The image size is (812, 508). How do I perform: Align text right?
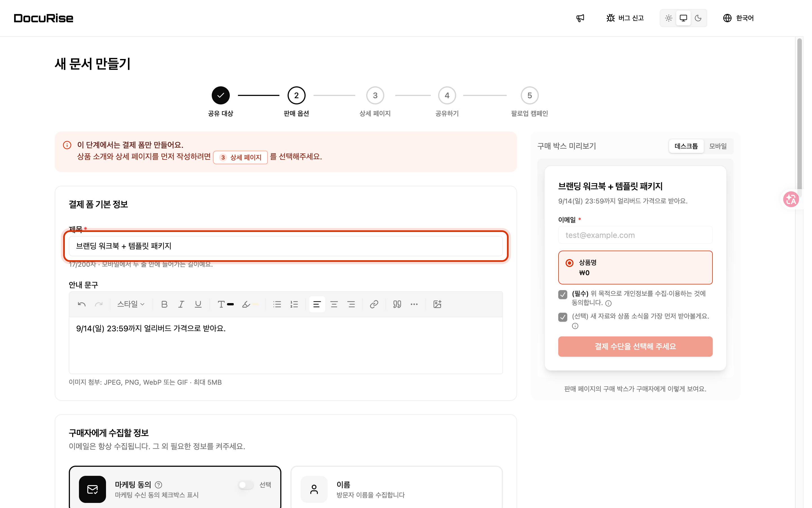[351, 305]
